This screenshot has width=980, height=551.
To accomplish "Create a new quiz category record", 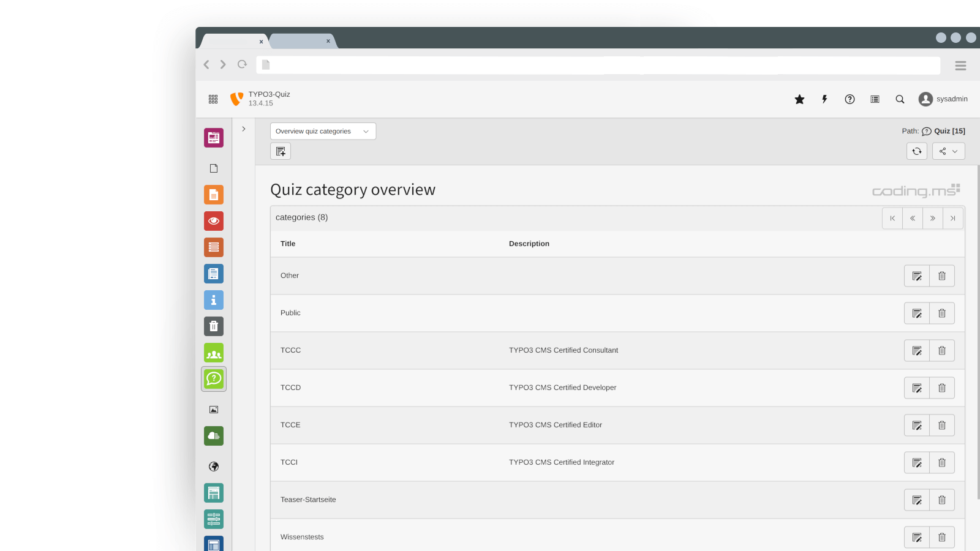I will 281,151.
